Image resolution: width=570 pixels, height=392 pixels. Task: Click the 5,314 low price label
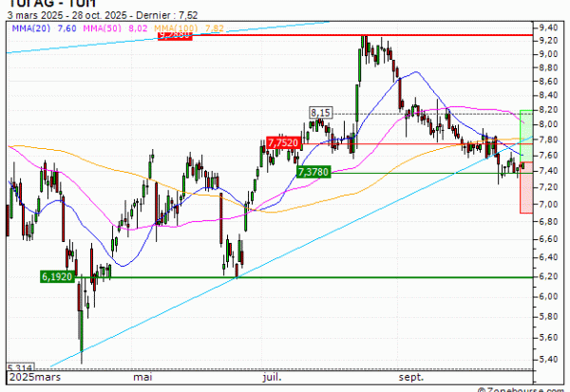19,367
